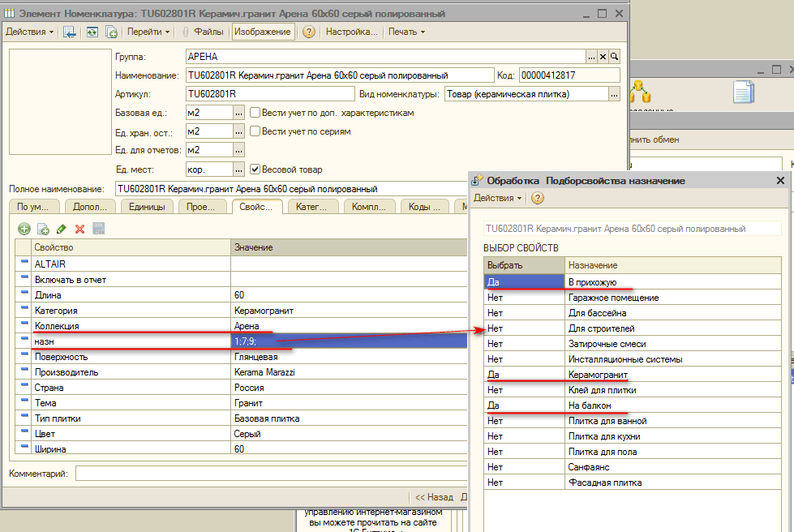Image resolution: width=794 pixels, height=532 pixels.
Task: Open help in the main toolbar
Action: pos(309,32)
